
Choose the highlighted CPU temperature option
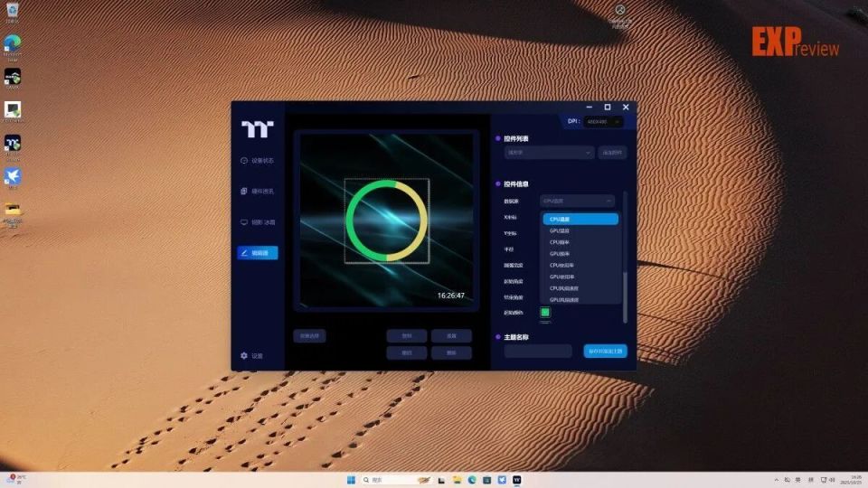(x=580, y=219)
